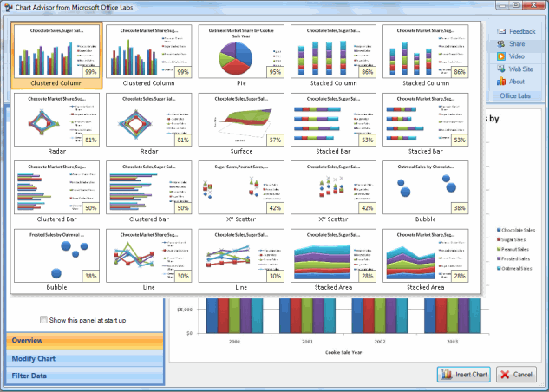This screenshot has height=392, width=549.
Task: Select Radar thumbnail titled Chocolate Market Share
Action: [x=56, y=120]
